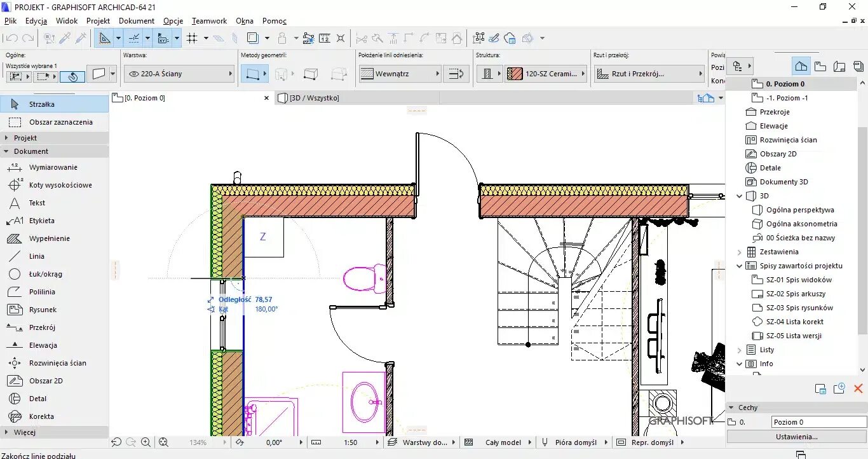Click the Undo arrow icon
The image size is (868, 459).
(11, 38)
